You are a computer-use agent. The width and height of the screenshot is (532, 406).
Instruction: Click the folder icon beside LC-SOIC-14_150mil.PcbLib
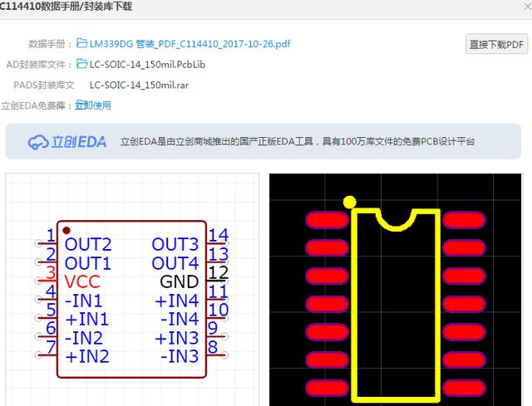point(81,64)
